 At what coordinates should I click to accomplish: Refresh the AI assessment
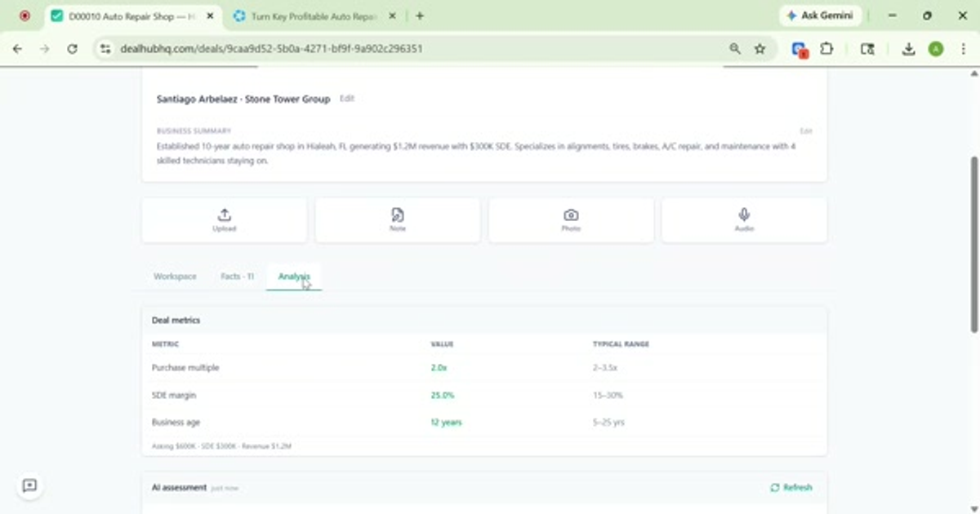point(791,487)
